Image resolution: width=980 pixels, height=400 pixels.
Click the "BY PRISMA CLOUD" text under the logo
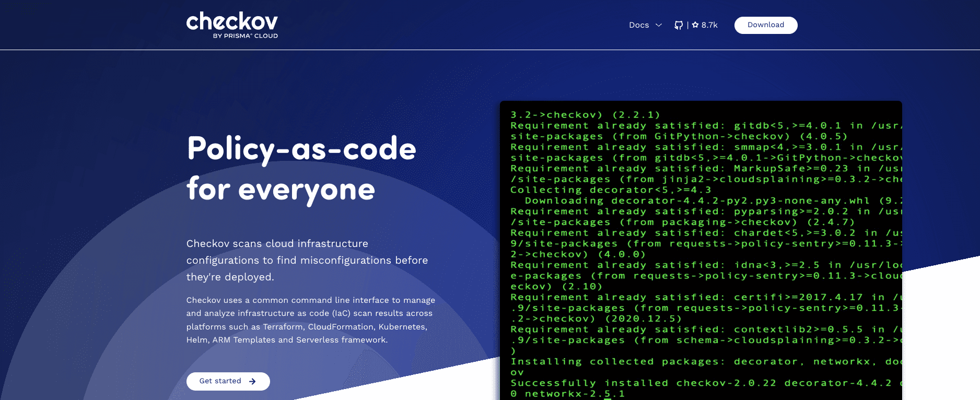tap(246, 36)
